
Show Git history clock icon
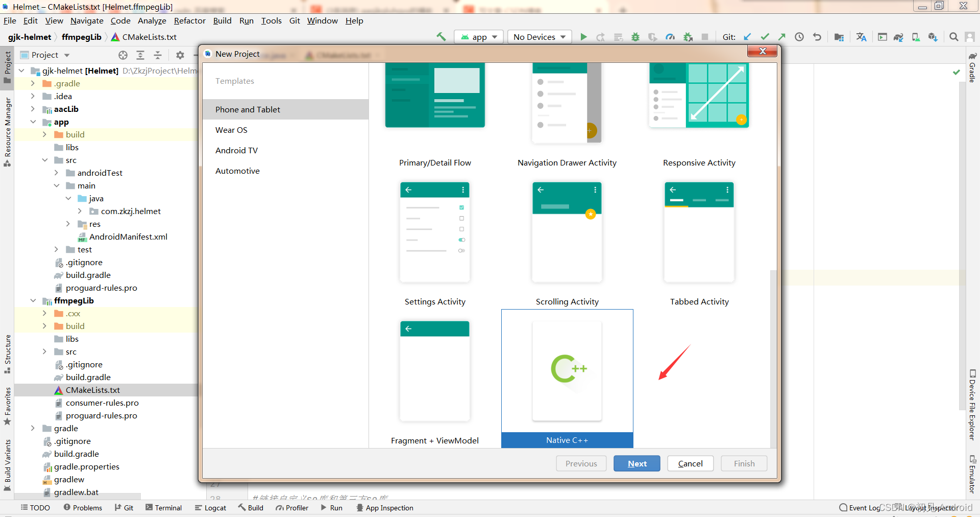pyautogui.click(x=799, y=37)
